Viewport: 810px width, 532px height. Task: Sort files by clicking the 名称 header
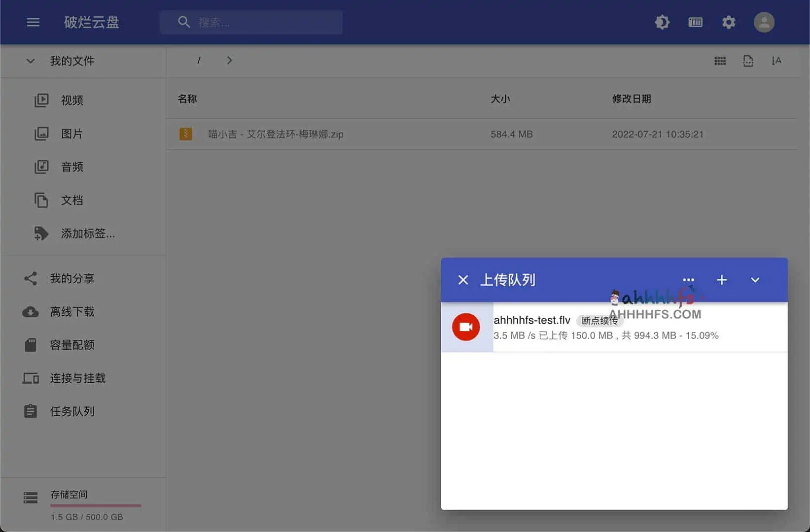click(187, 99)
